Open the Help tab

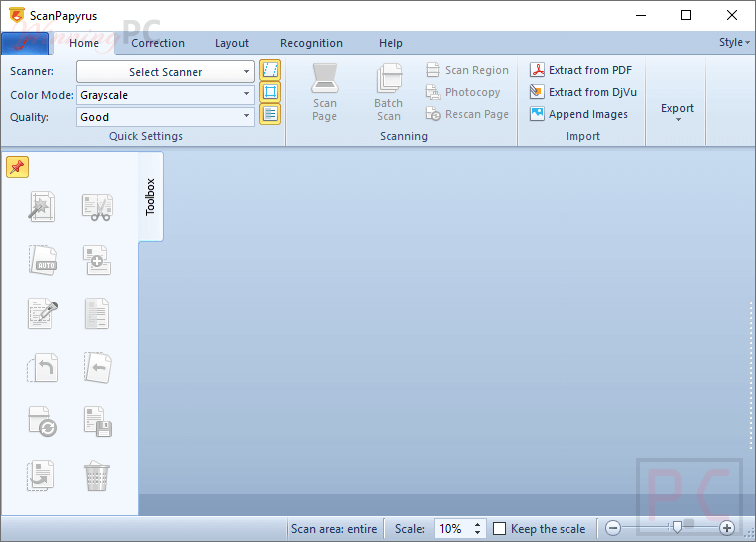(390, 44)
